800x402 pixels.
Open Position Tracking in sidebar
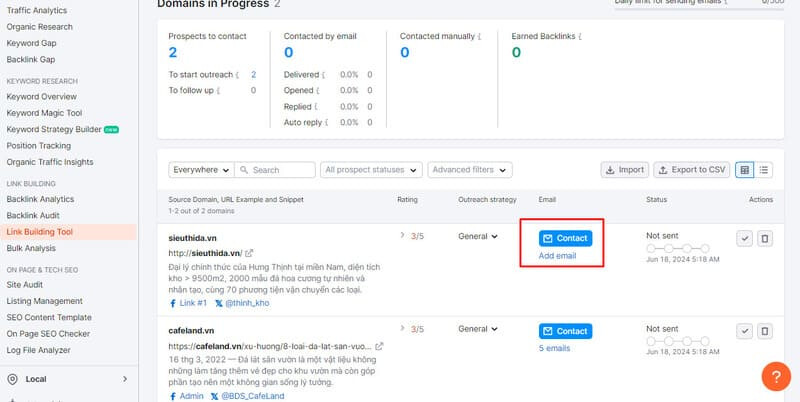click(x=39, y=145)
